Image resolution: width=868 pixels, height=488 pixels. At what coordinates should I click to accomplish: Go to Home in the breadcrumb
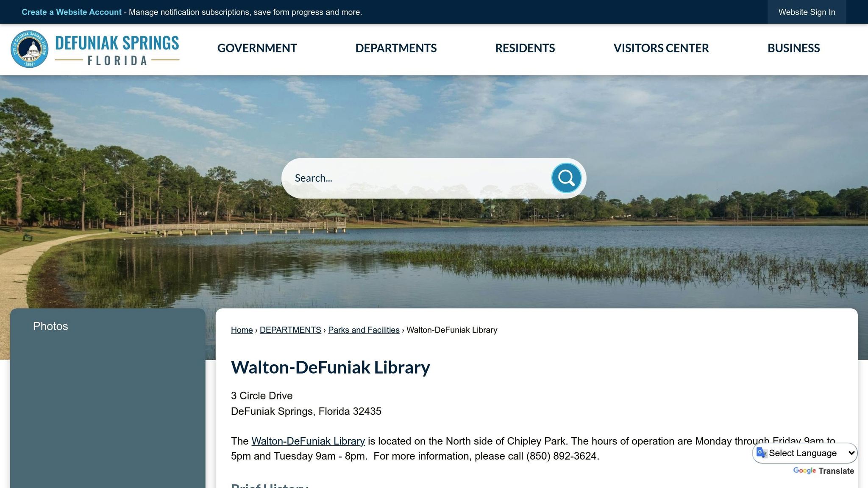[x=242, y=330]
